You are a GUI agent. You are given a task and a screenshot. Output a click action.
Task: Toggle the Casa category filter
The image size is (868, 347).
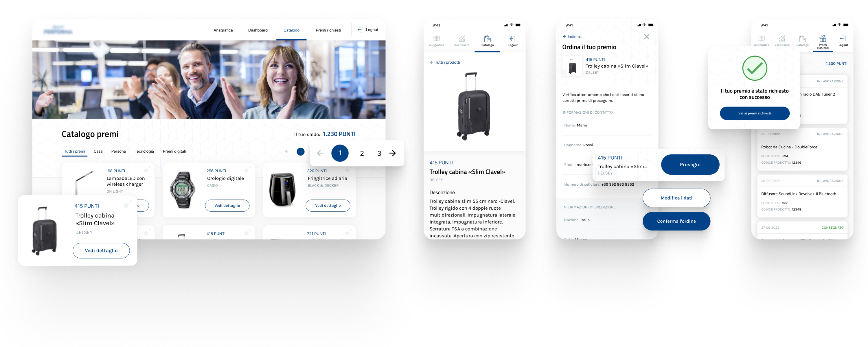[x=98, y=151]
